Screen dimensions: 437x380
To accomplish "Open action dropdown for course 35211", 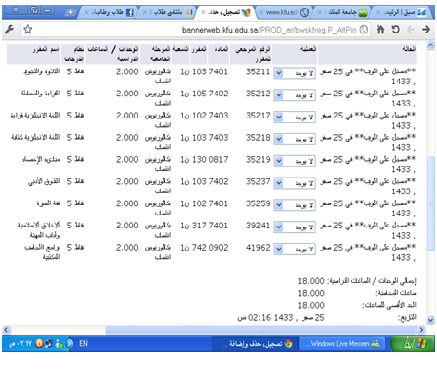I will (x=294, y=73).
